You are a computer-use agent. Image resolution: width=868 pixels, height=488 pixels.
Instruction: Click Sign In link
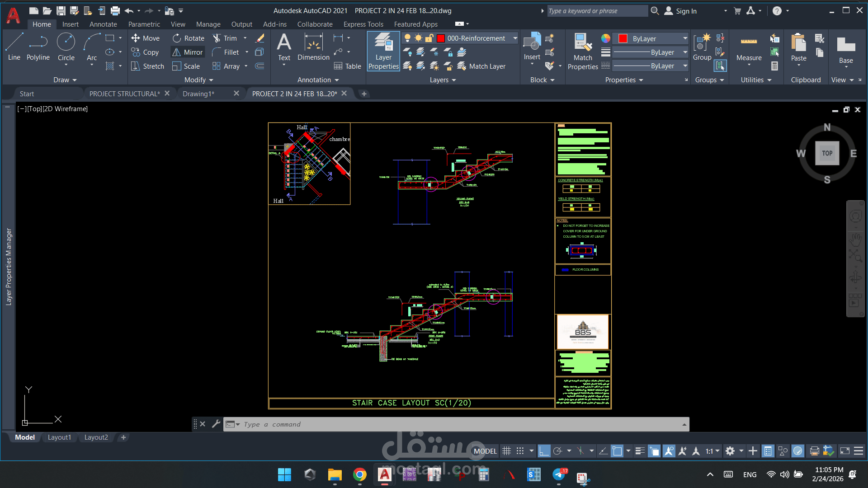click(x=686, y=11)
